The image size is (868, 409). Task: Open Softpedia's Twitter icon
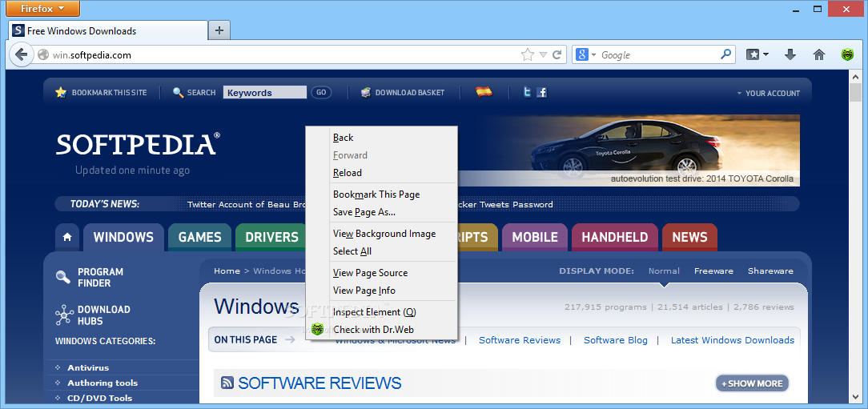[527, 92]
